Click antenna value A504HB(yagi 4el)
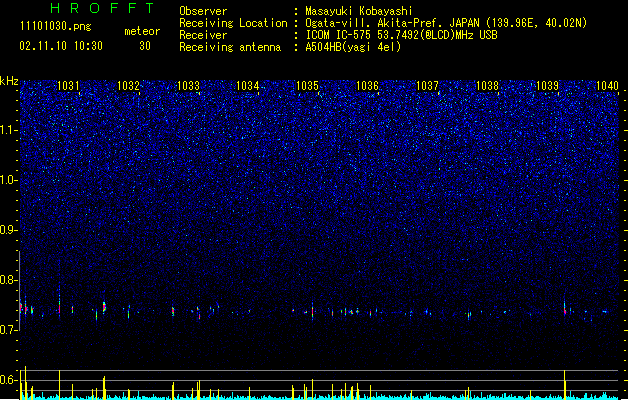Screen dimensions: 629x400 353,47
